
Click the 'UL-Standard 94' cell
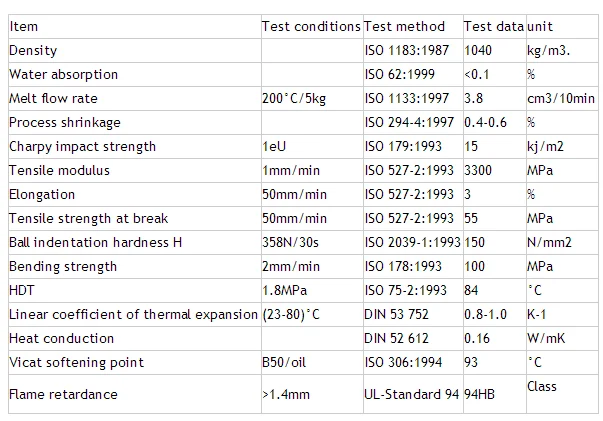410,394
